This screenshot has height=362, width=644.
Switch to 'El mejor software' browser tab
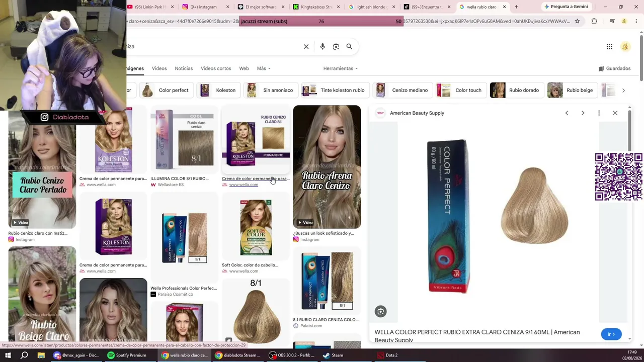point(261,7)
